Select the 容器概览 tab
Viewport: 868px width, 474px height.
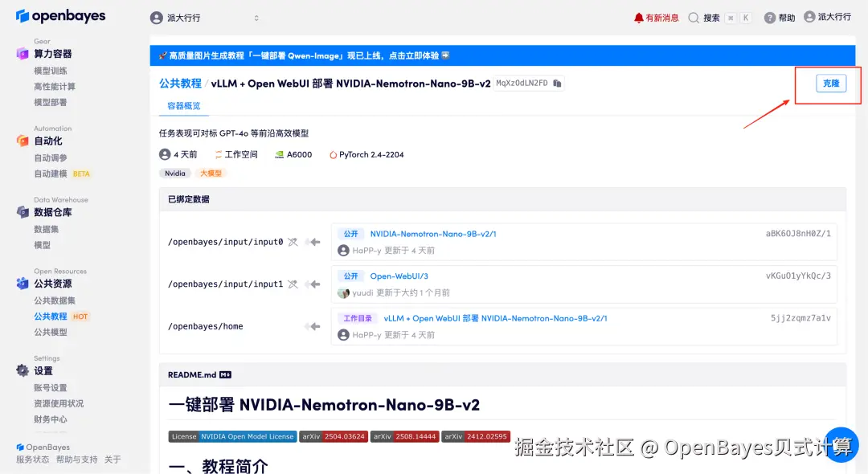(x=184, y=105)
